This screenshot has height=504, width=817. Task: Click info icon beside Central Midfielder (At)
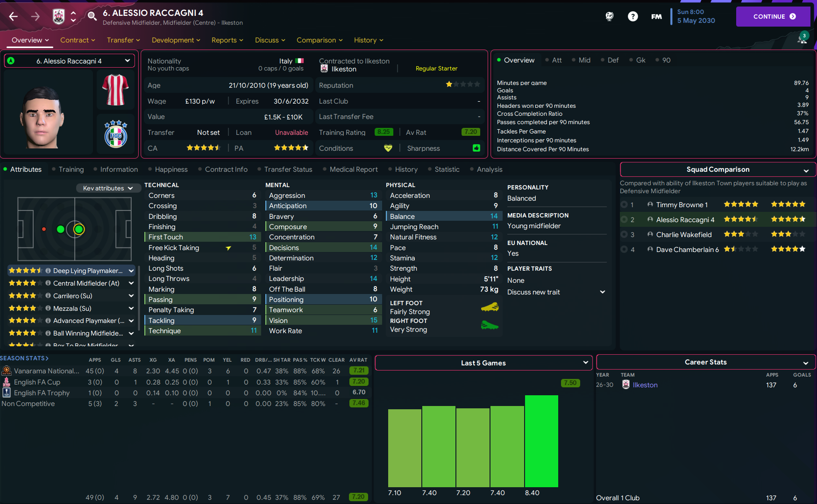(x=48, y=283)
